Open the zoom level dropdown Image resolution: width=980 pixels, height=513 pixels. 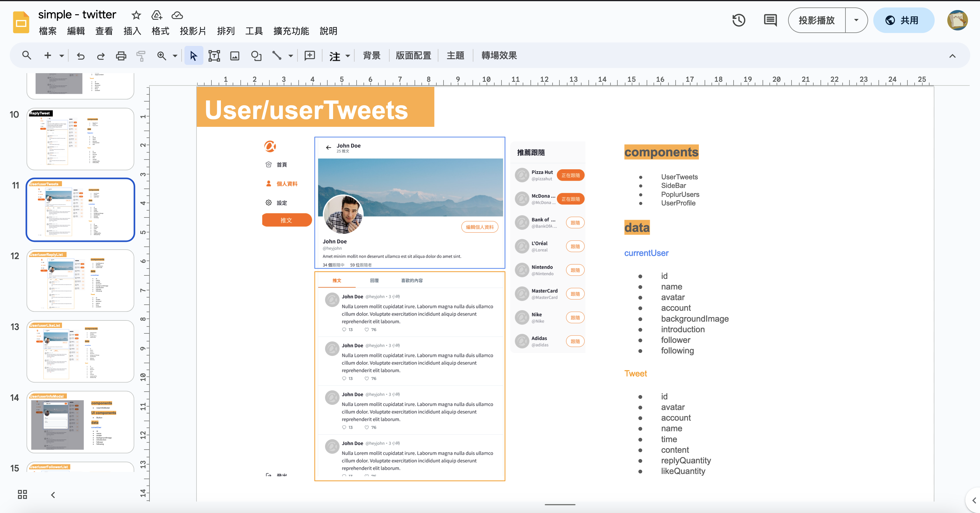(x=175, y=55)
